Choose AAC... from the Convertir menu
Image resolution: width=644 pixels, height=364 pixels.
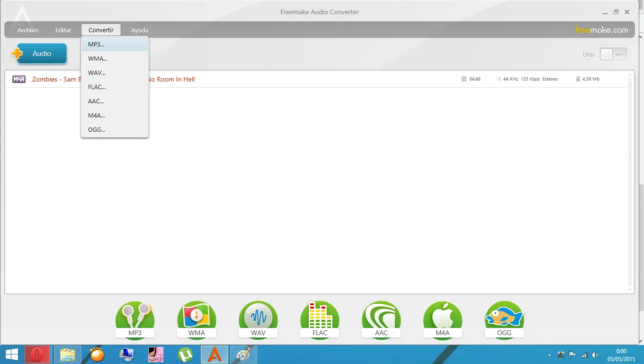115,101
